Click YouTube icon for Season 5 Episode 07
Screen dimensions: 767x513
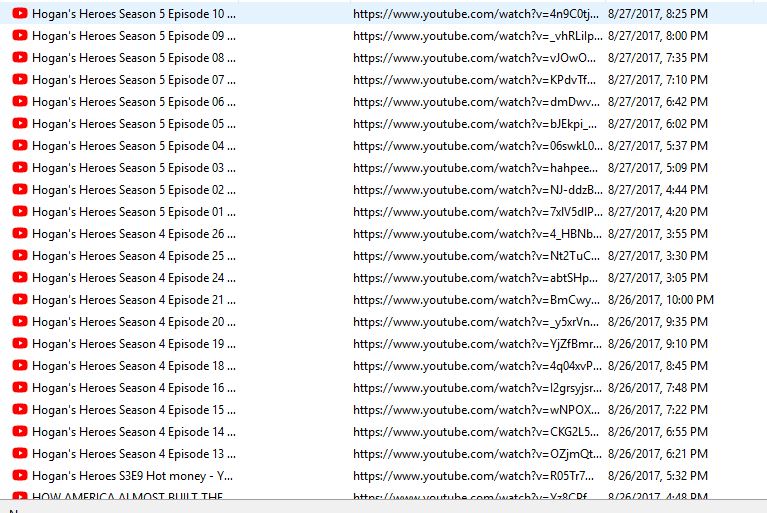point(20,79)
